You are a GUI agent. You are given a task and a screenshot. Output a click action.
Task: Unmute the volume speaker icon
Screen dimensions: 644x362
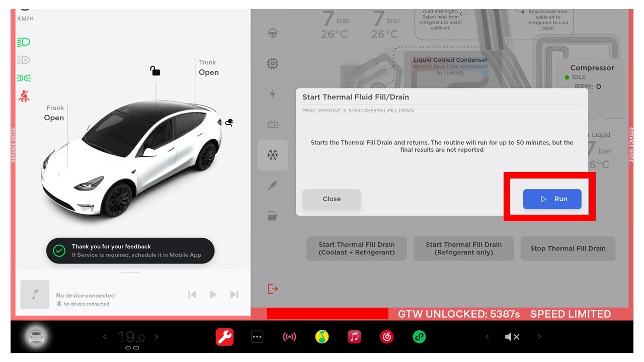click(x=512, y=337)
